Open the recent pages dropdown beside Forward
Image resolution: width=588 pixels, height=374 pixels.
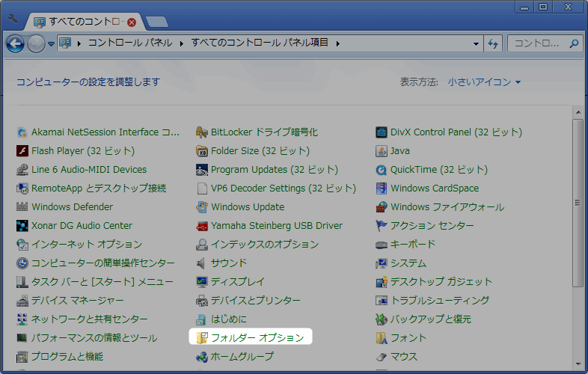click(51, 44)
